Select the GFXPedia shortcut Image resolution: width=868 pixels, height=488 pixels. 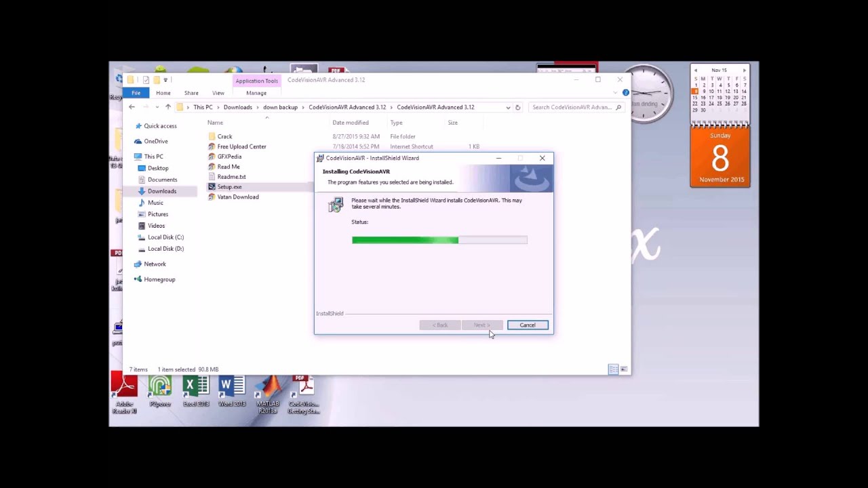(229, 157)
